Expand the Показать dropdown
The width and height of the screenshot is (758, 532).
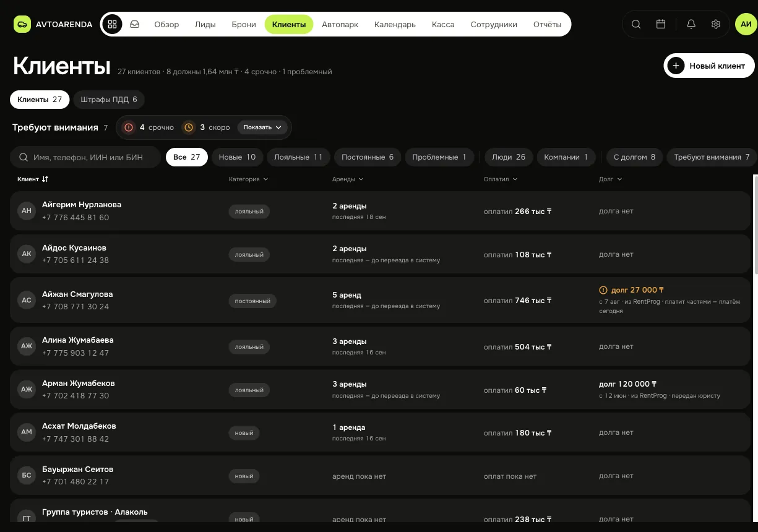tap(262, 127)
